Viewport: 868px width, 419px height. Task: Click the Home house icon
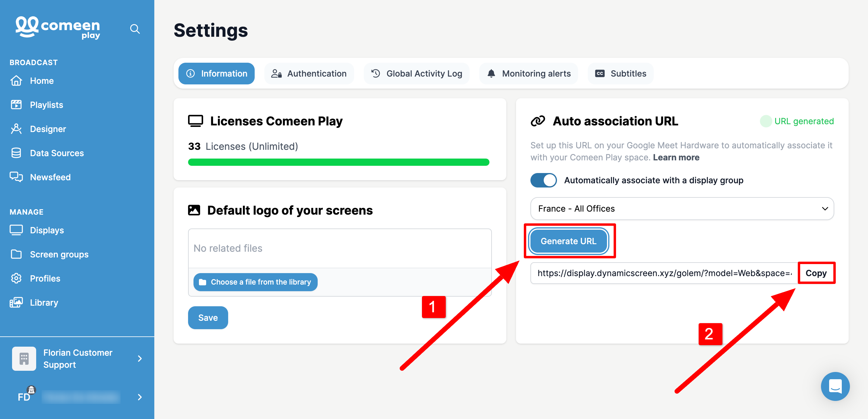coord(16,81)
